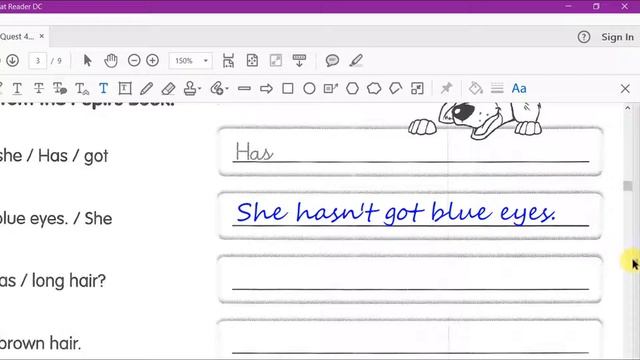Zoom in with the plus icon
Screen dimensions: 640x360
click(x=153, y=61)
